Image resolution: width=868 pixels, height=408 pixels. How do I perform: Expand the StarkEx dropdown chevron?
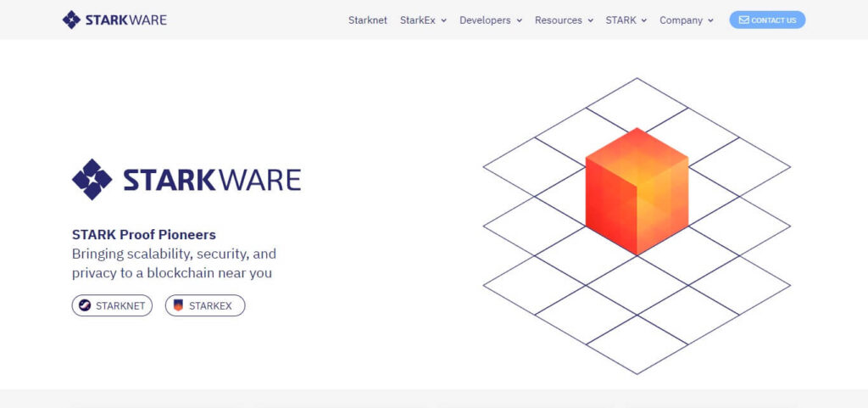pos(443,20)
